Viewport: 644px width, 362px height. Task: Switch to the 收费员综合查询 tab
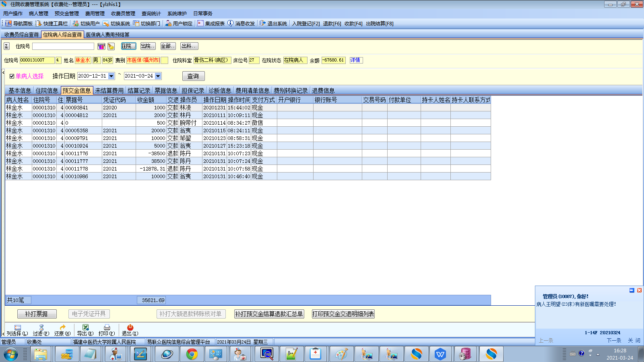pos(22,35)
